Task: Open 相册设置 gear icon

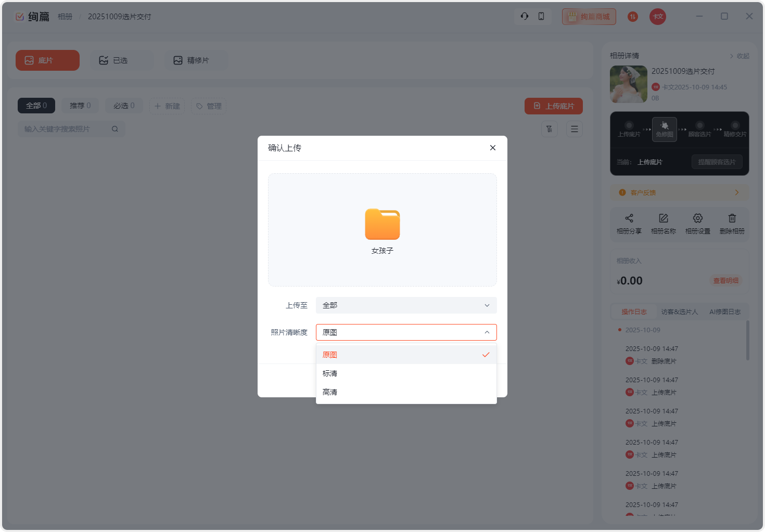Action: pos(697,218)
